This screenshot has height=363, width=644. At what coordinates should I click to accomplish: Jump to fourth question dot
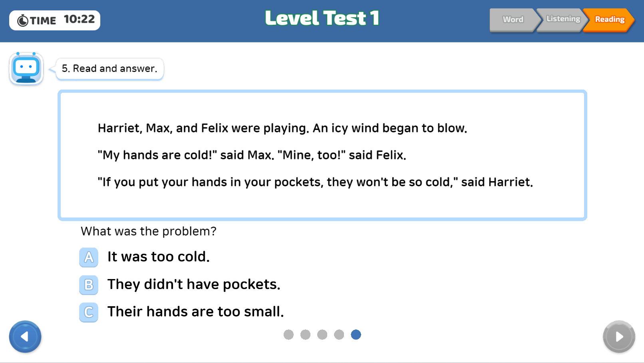[339, 335]
